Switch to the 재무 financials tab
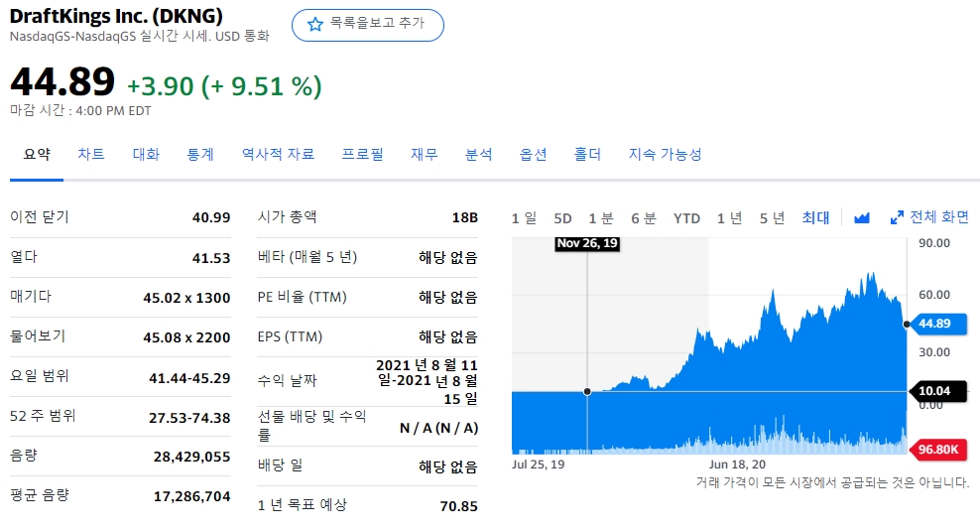This screenshot has width=980, height=531. (424, 155)
